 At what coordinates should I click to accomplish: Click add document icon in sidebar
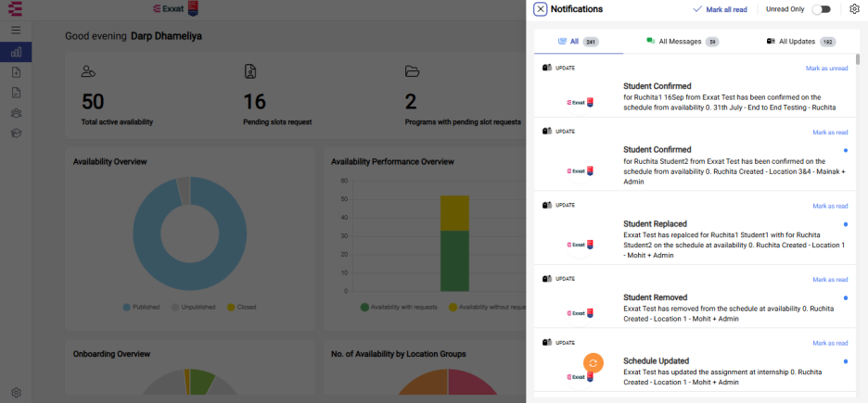point(16,72)
